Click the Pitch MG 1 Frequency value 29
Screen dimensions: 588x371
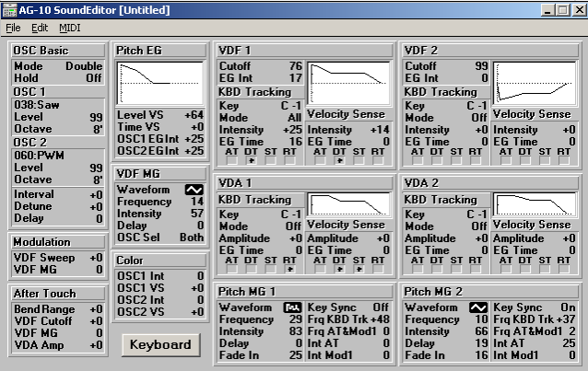[x=296, y=319]
